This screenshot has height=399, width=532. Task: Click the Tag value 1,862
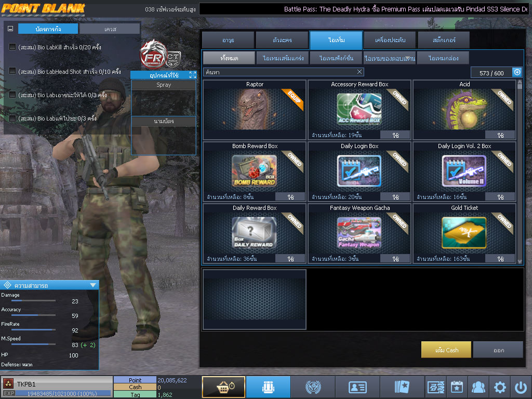pyautogui.click(x=165, y=395)
